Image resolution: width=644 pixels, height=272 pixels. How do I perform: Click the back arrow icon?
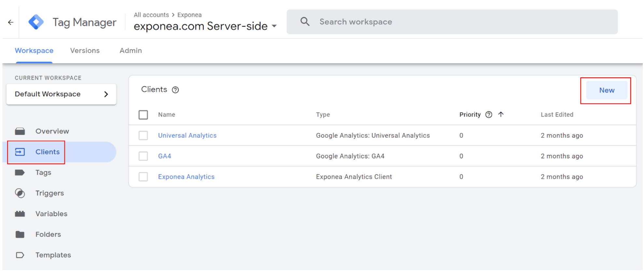click(x=11, y=22)
